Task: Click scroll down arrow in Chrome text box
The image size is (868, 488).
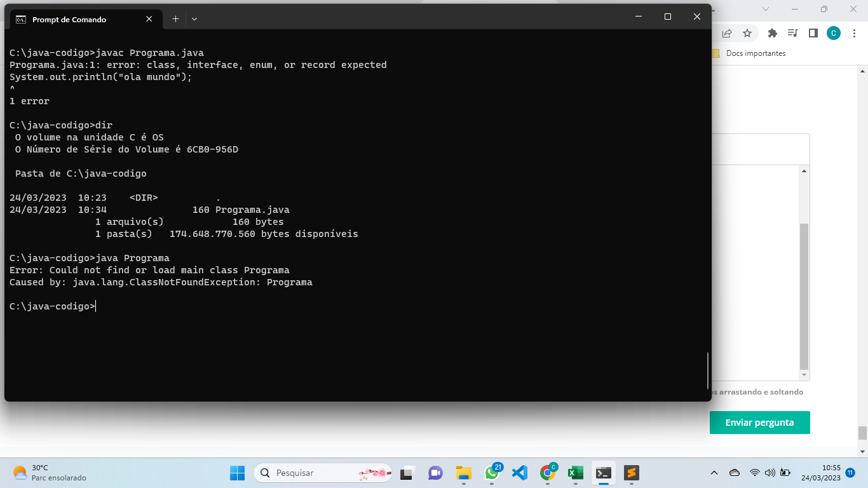Action: (x=804, y=375)
